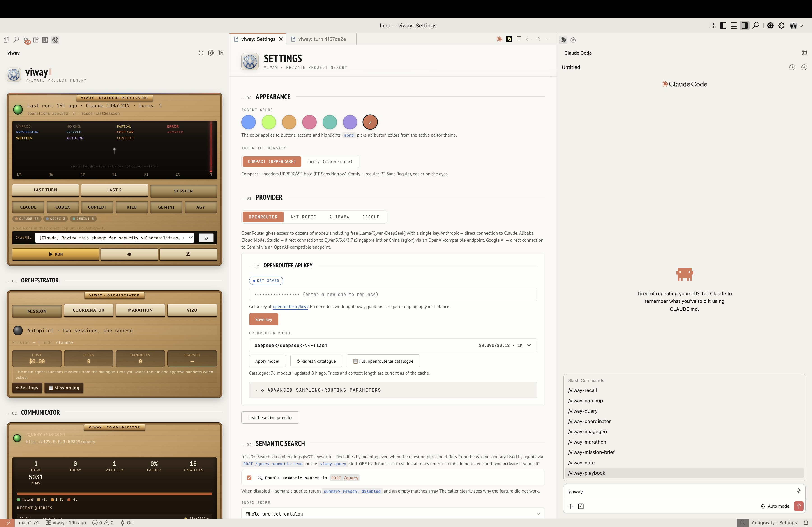The image size is (812, 527).
Task: Toggle the primary side bar
Action: point(723,25)
